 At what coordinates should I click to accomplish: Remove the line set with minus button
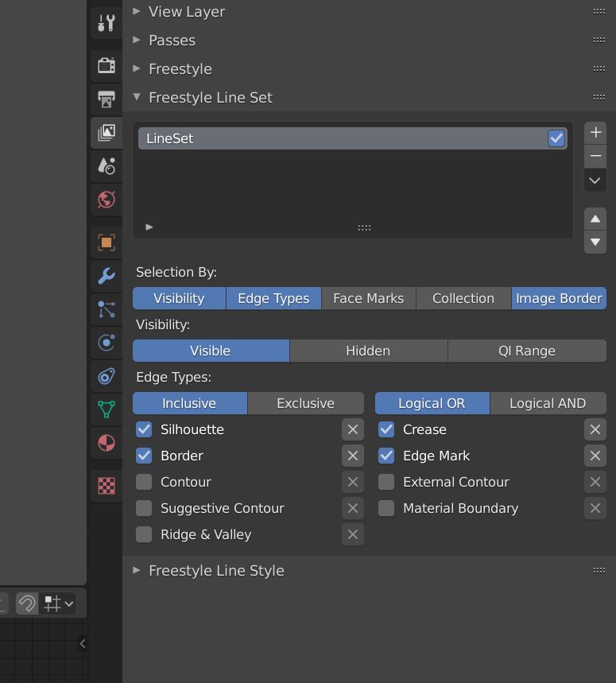(x=595, y=156)
